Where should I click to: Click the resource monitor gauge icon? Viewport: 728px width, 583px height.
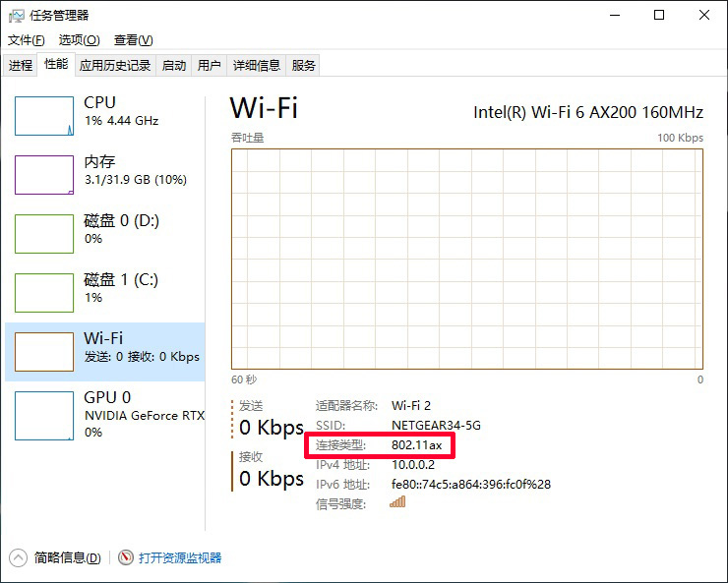125,557
